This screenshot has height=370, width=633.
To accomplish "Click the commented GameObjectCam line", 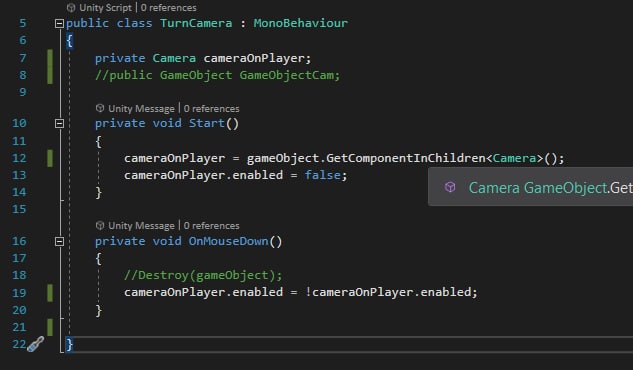I will point(218,75).
